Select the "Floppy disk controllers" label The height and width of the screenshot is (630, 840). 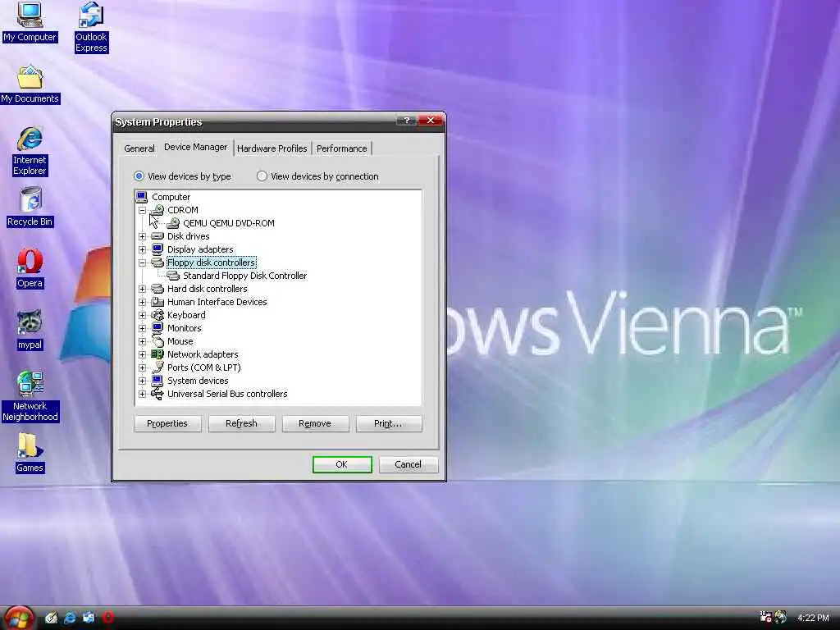(211, 262)
